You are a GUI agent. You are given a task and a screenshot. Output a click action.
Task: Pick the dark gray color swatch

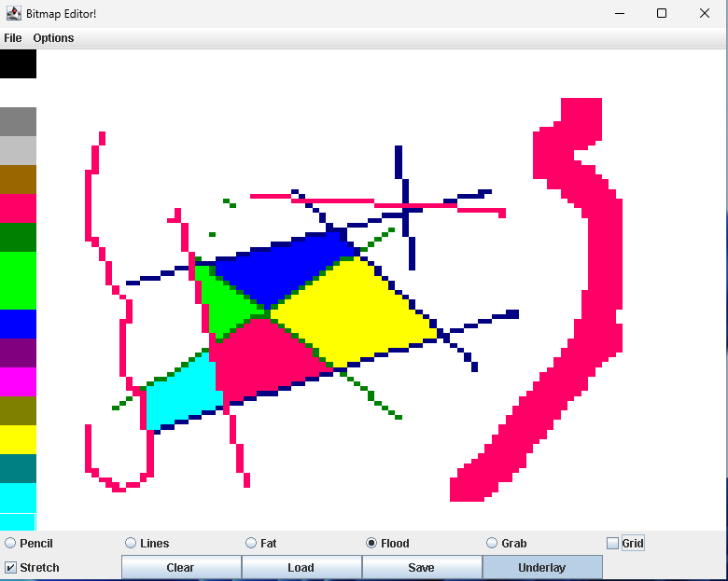pos(18,121)
